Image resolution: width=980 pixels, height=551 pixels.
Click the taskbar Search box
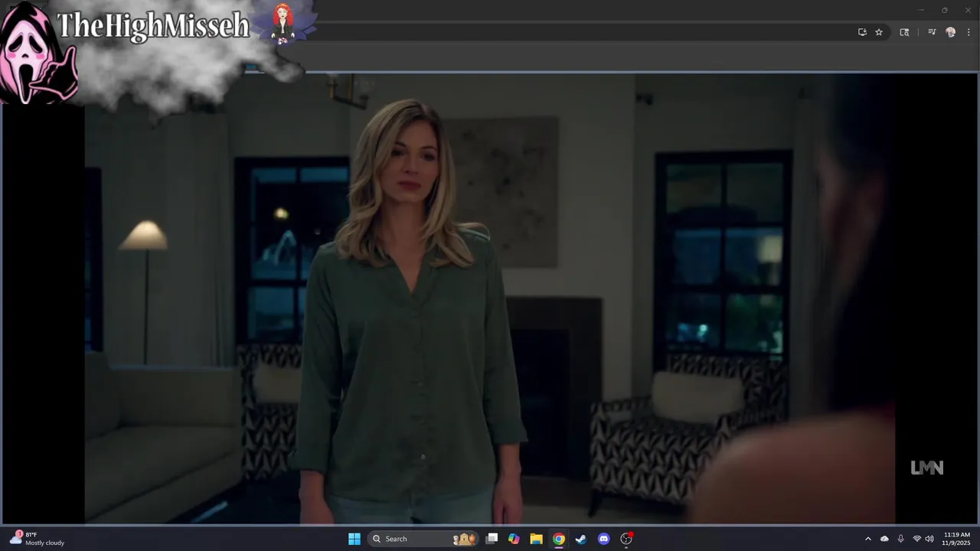click(x=423, y=539)
